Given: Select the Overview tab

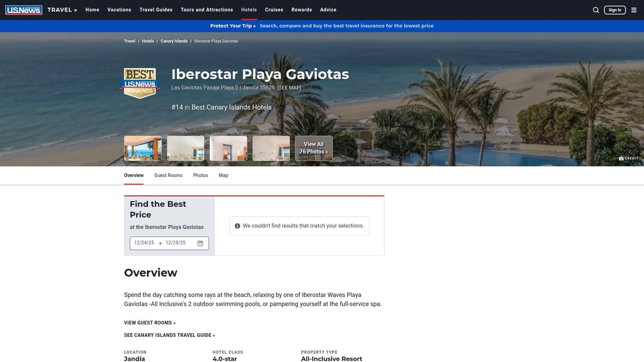Looking at the screenshot, I should 134,175.
